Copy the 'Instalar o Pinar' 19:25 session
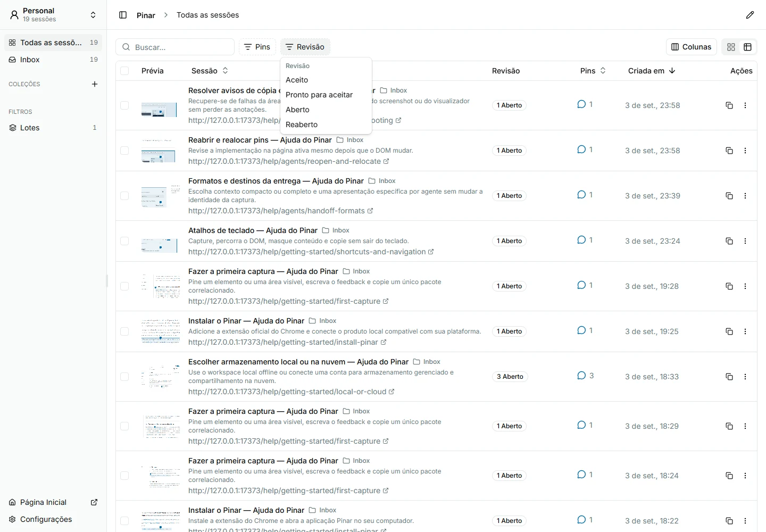Image resolution: width=766 pixels, height=532 pixels. coord(729,331)
